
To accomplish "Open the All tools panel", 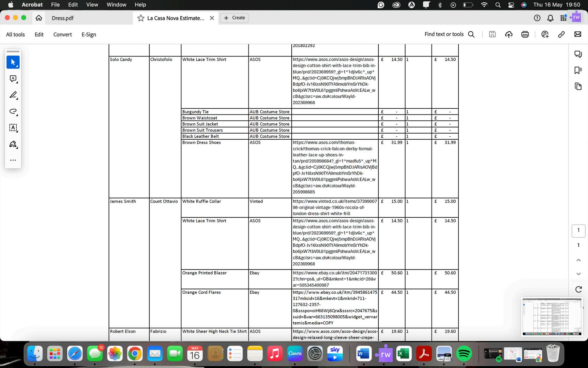I will click(x=15, y=34).
